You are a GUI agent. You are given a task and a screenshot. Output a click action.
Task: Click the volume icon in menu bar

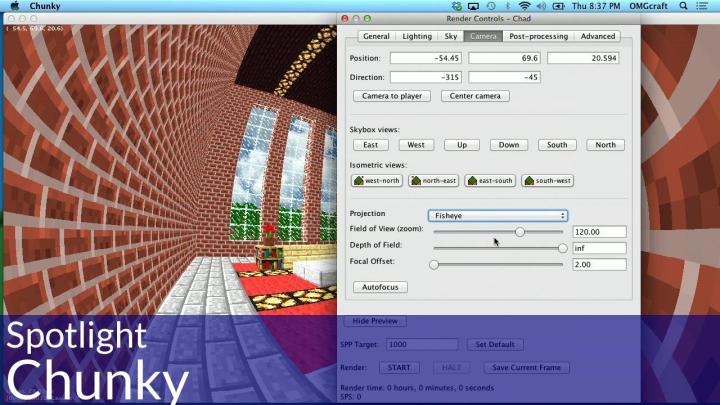click(541, 6)
